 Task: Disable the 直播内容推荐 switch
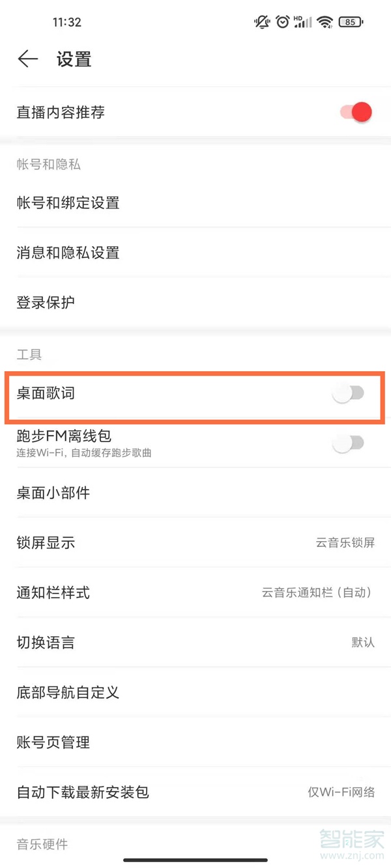tap(355, 112)
